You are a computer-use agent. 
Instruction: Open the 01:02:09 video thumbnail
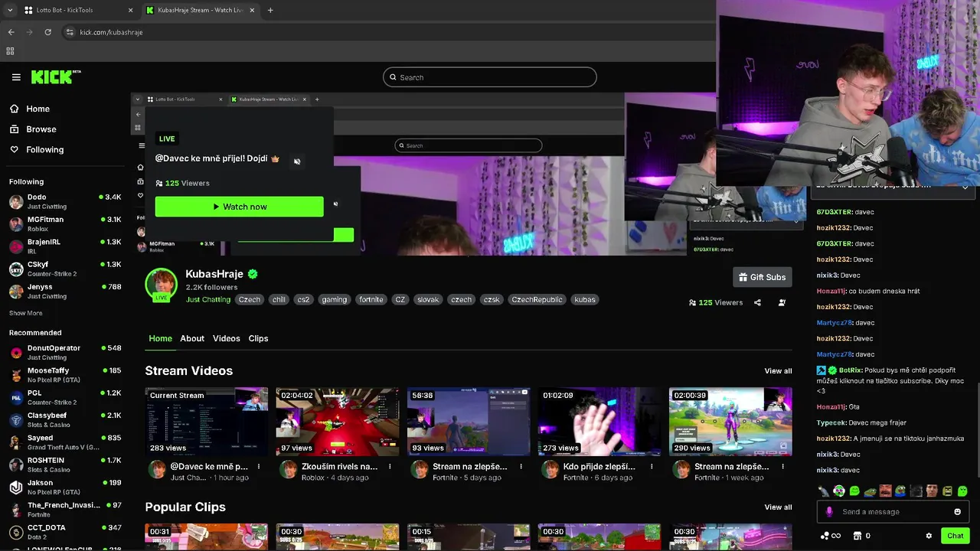tap(599, 422)
